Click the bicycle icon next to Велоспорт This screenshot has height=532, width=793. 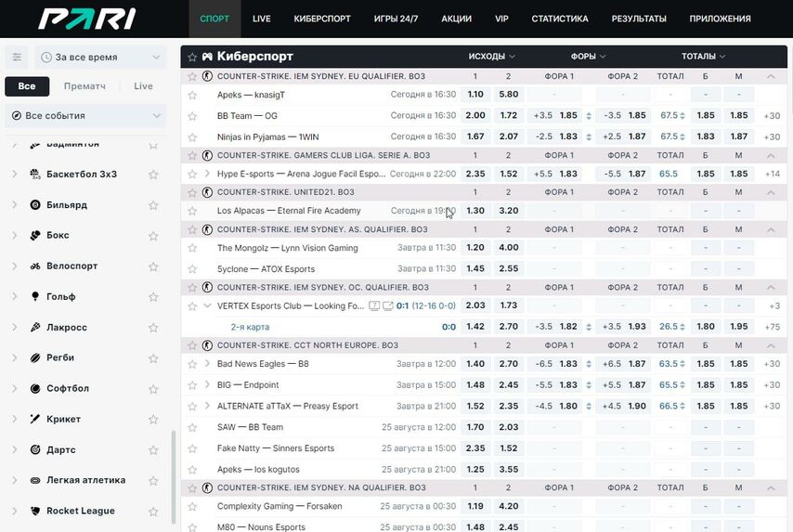(x=34, y=266)
